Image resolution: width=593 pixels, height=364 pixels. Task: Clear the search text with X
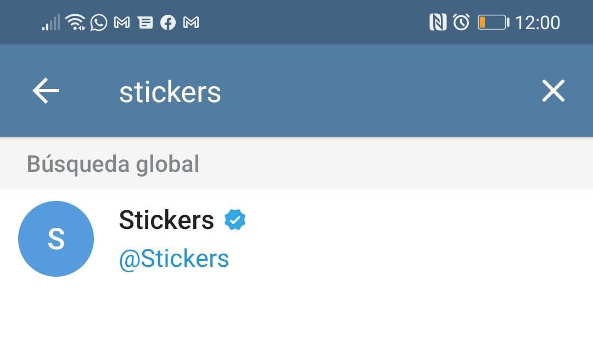click(553, 91)
